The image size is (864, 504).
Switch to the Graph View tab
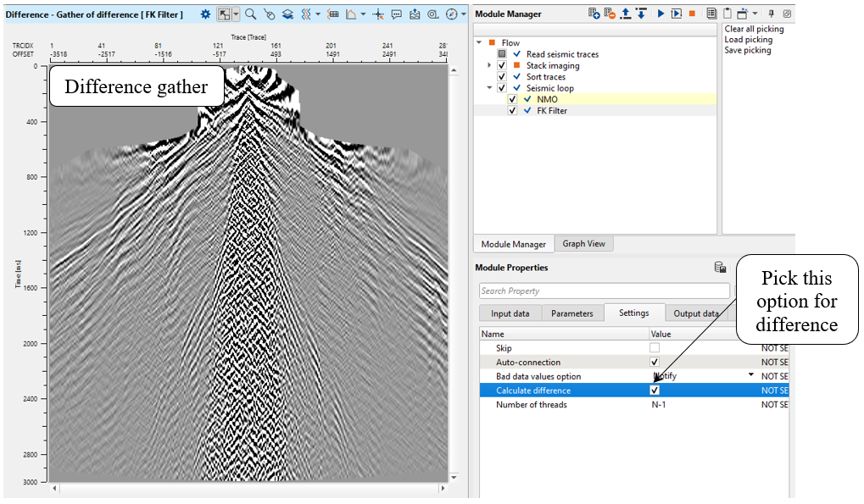[583, 244]
